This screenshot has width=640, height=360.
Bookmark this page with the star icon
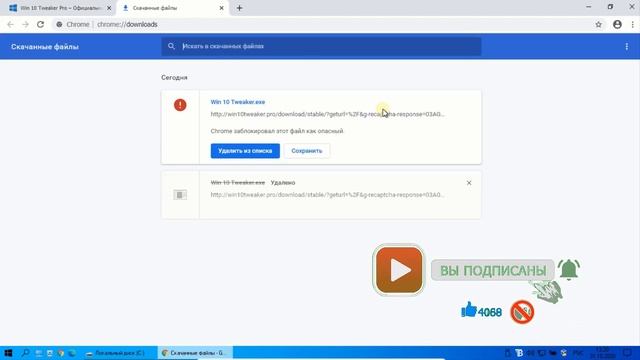coord(598,24)
